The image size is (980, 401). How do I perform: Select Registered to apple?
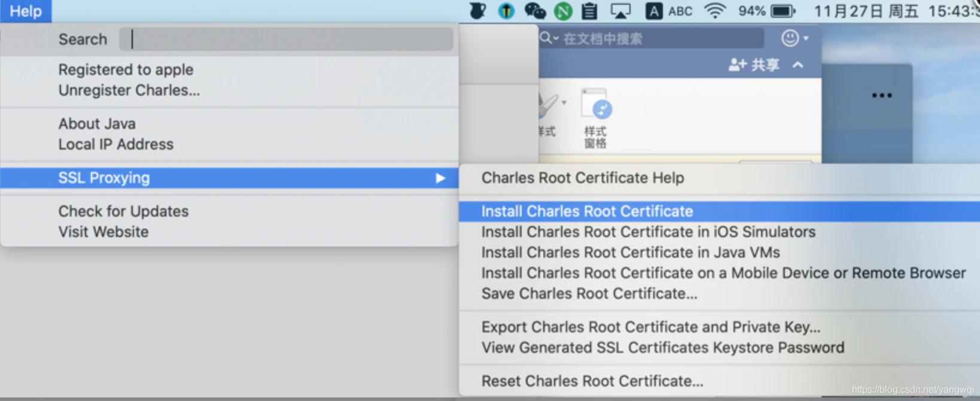point(229,69)
